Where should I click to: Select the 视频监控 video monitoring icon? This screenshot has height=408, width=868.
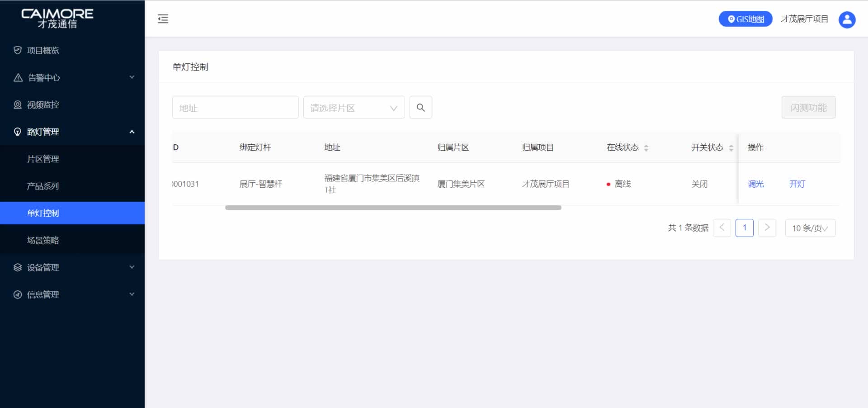[17, 104]
